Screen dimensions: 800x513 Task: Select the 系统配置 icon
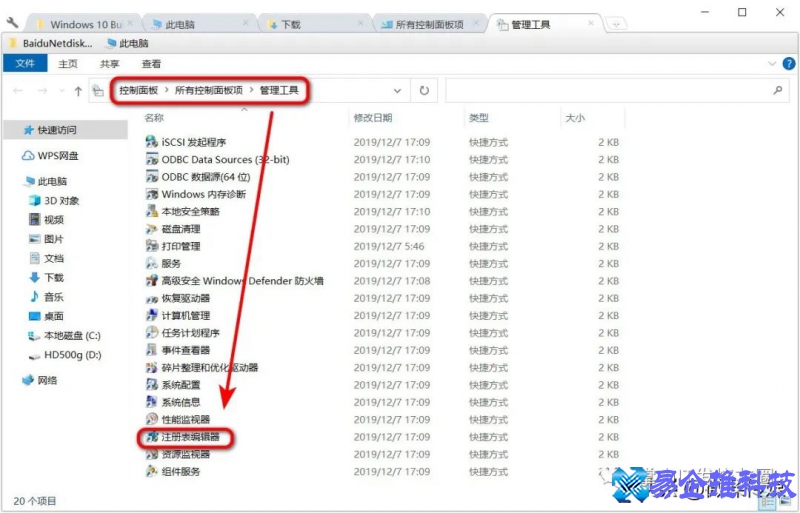[x=152, y=384]
